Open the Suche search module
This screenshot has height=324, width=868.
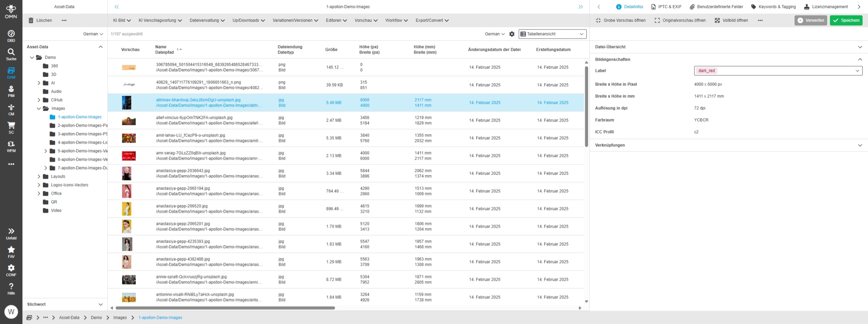click(11, 54)
